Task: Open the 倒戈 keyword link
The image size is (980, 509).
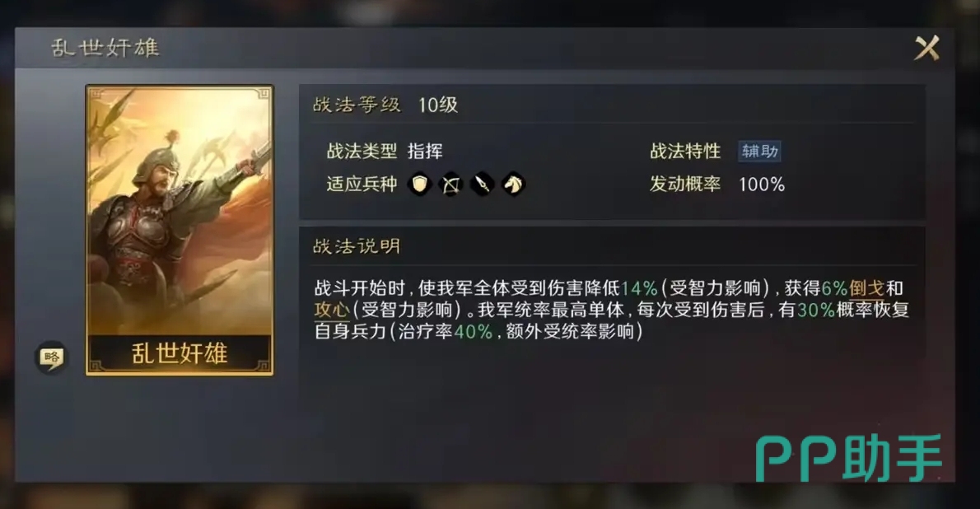Action: [x=866, y=288]
